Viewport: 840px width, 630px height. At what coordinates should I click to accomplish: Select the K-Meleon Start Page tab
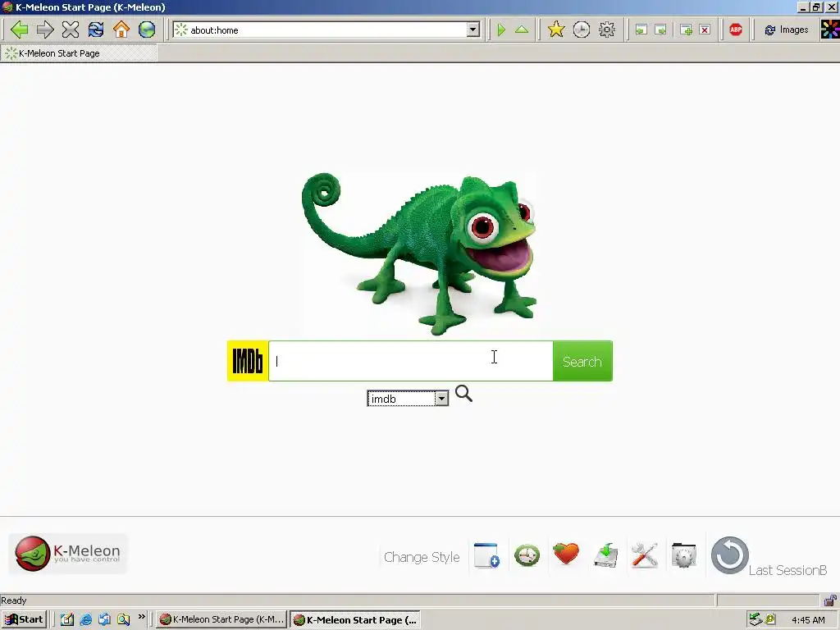(x=79, y=53)
